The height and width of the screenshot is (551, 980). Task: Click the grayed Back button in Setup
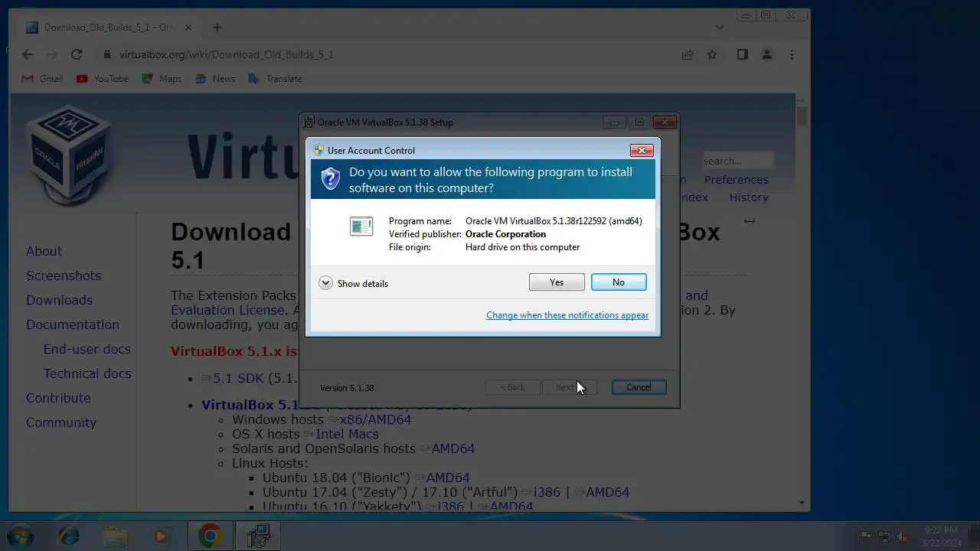(512, 387)
